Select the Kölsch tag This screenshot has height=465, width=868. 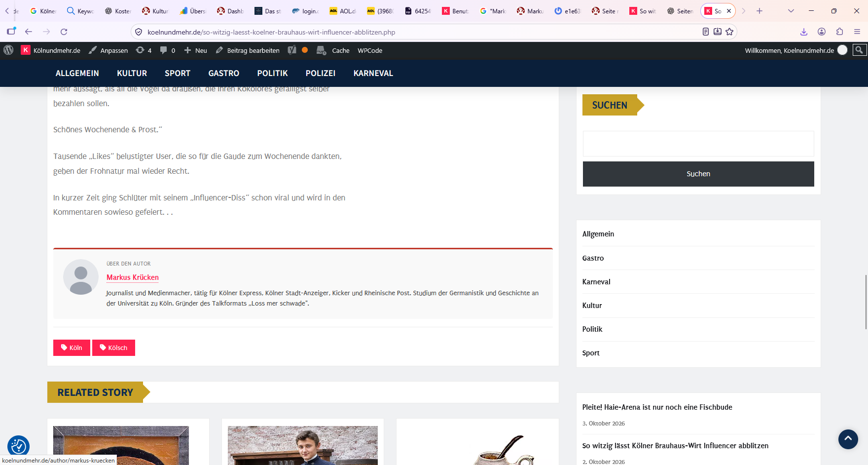pyautogui.click(x=113, y=348)
